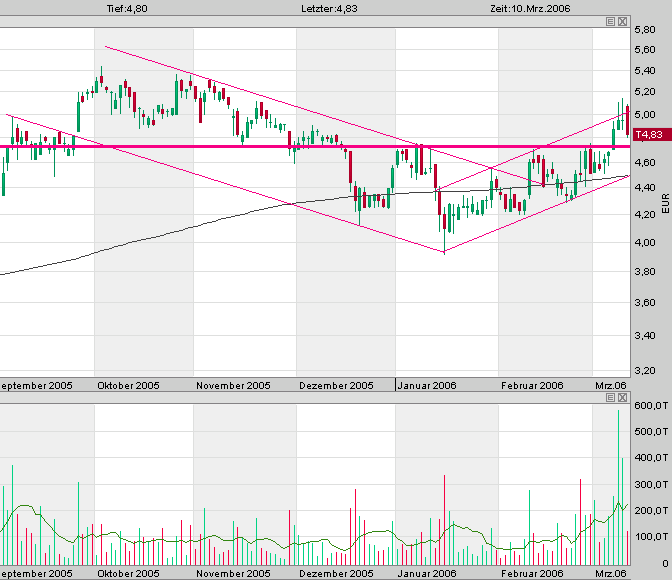
Task: Click the 4,20 price axis label
Action: [x=645, y=215]
